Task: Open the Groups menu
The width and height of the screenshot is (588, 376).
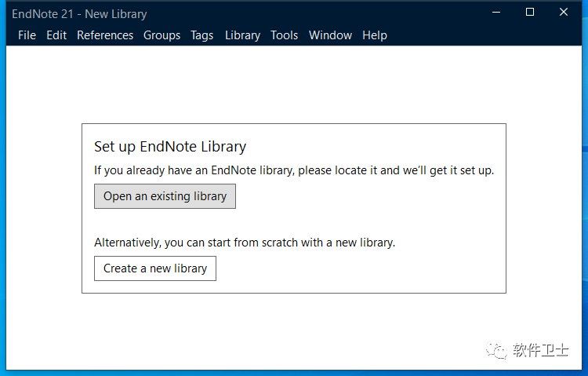Action: (162, 35)
